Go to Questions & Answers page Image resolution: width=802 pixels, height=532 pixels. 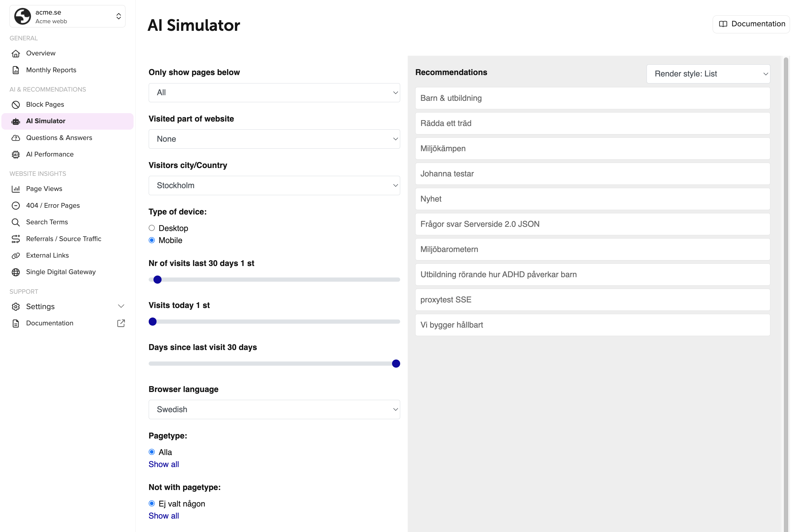pyautogui.click(x=59, y=138)
